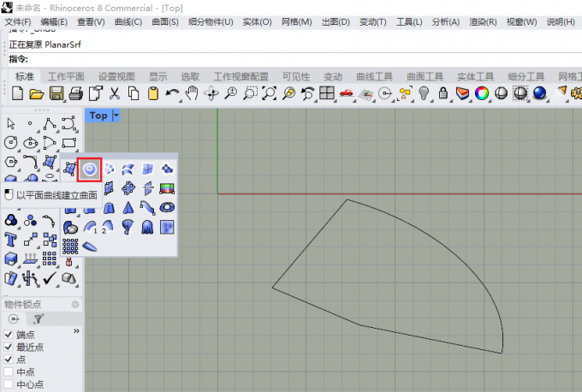Open the 编辑(E) menu

click(54, 22)
